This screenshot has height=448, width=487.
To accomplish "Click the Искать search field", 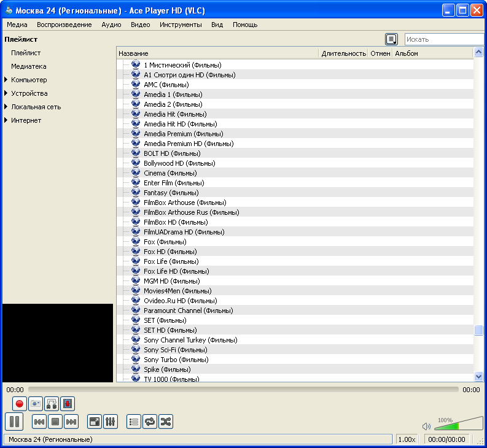I will click(445, 39).
